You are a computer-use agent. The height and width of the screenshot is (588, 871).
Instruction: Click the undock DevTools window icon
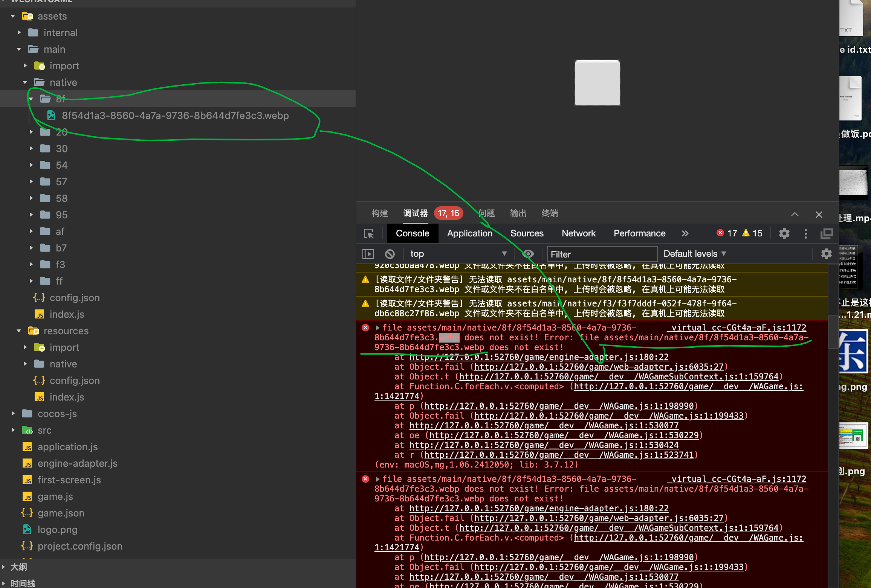click(827, 233)
